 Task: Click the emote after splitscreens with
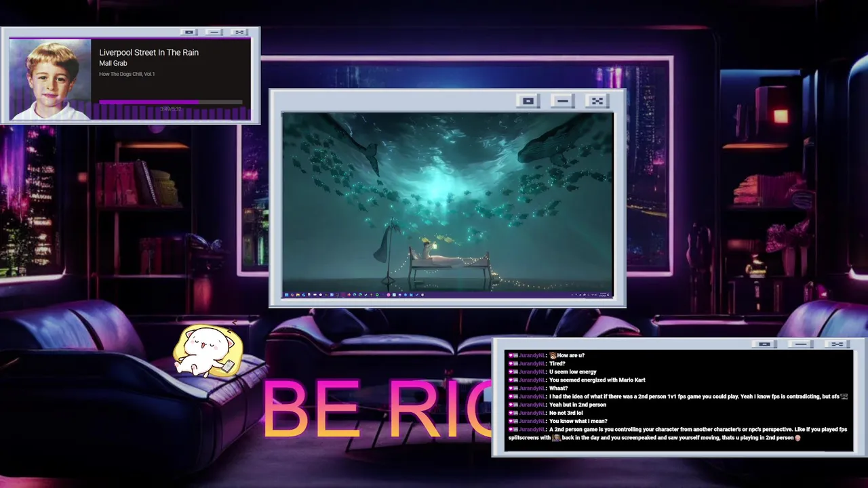coord(556,438)
